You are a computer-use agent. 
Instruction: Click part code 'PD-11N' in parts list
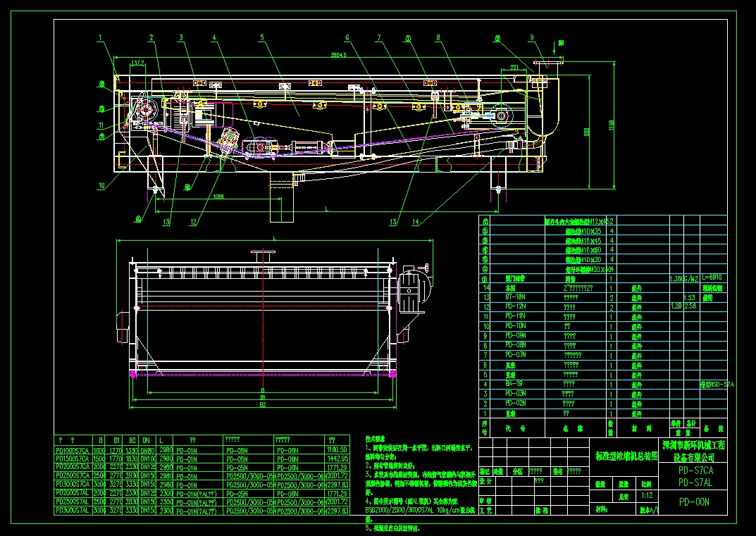516,316
